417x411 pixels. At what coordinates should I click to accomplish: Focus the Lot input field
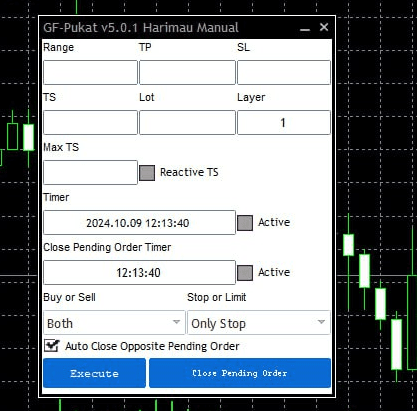click(x=187, y=122)
